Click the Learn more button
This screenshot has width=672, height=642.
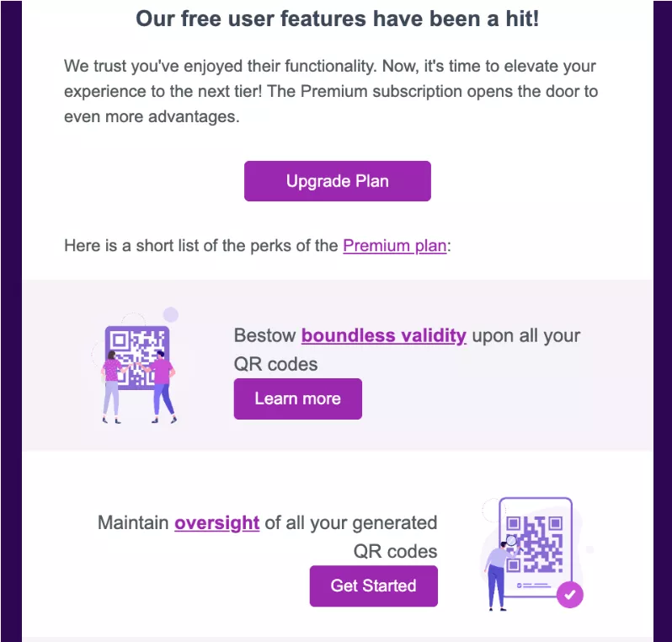(x=298, y=399)
